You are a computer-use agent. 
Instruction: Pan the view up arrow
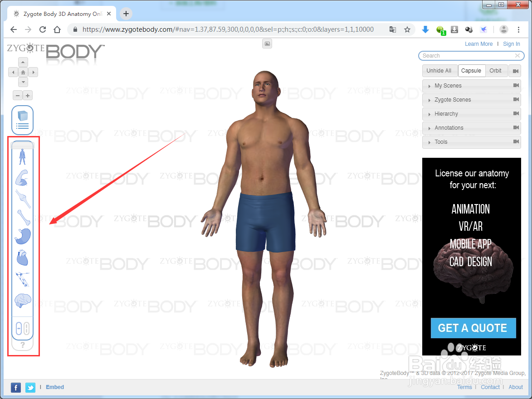(x=23, y=62)
